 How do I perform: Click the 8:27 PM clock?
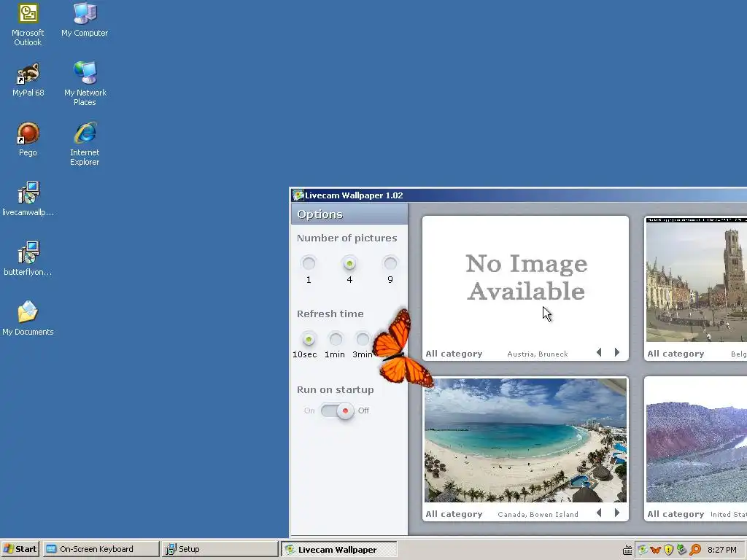click(x=721, y=550)
